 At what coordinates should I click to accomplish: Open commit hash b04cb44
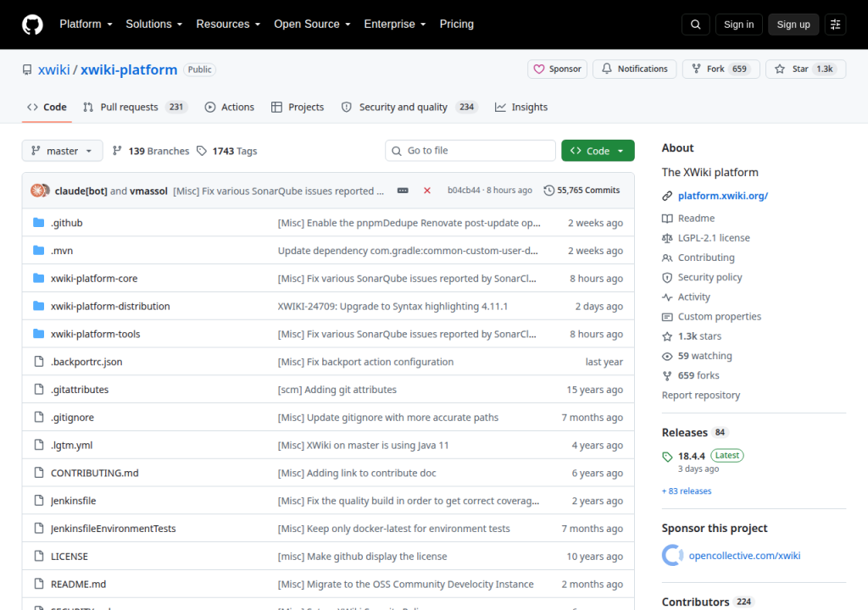coord(464,191)
